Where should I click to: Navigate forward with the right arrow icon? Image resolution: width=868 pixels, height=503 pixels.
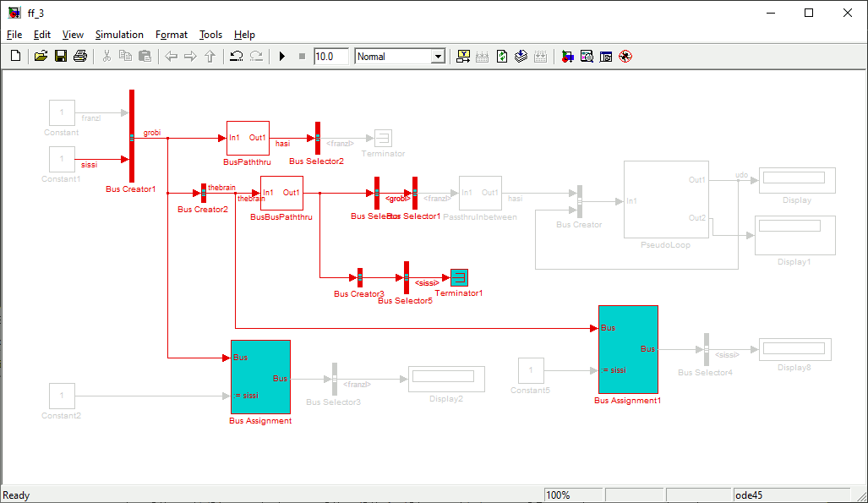(190, 56)
